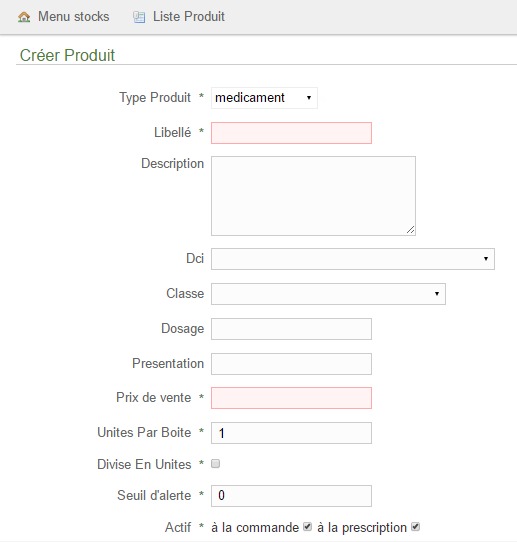Click the Unites Par Boite field
The image size is (517, 542).
pos(291,433)
